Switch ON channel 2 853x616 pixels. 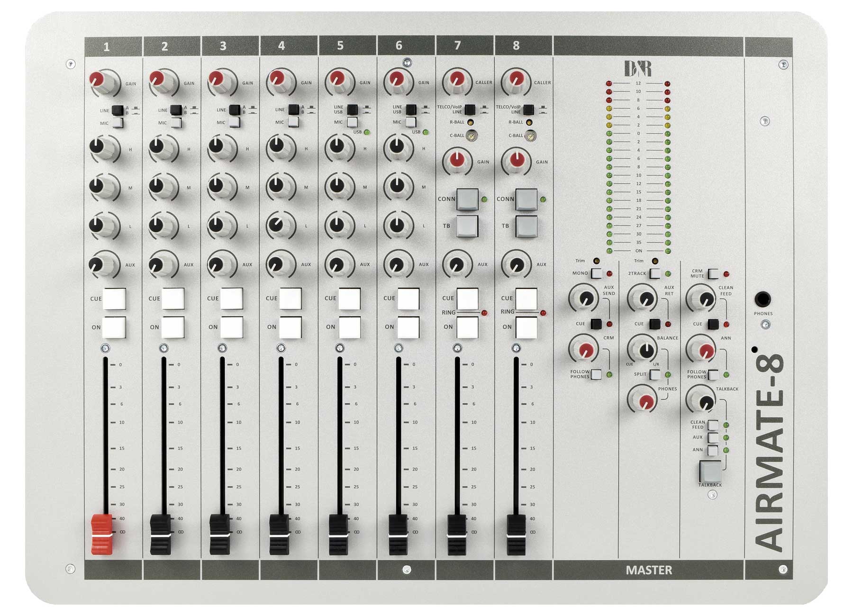173,327
